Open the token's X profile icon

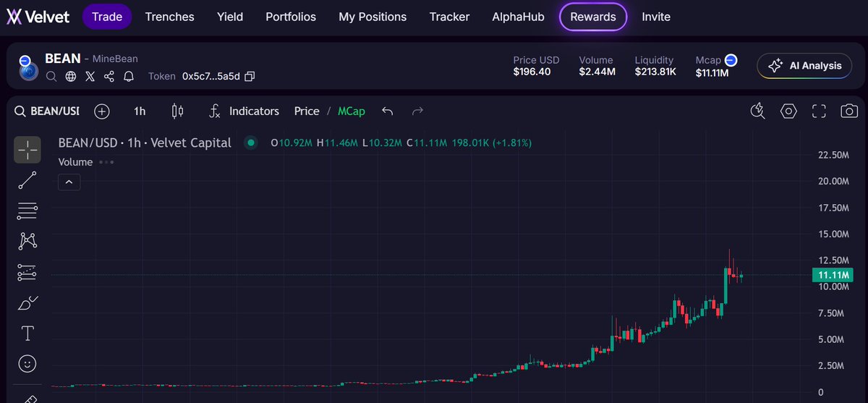90,76
